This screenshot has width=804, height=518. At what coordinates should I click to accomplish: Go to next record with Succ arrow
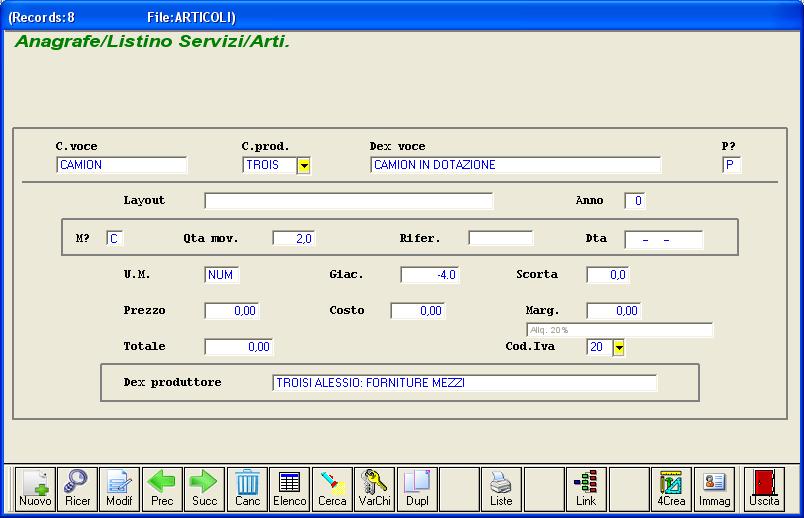(x=205, y=489)
